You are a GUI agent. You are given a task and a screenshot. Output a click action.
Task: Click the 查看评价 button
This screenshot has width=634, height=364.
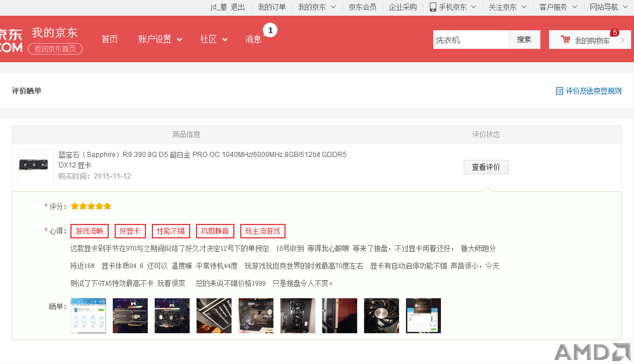click(x=486, y=167)
